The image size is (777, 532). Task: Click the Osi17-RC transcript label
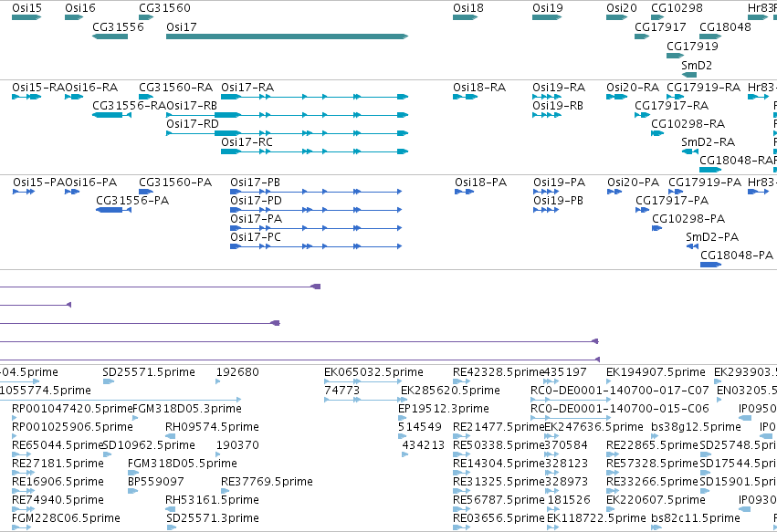pos(247,142)
